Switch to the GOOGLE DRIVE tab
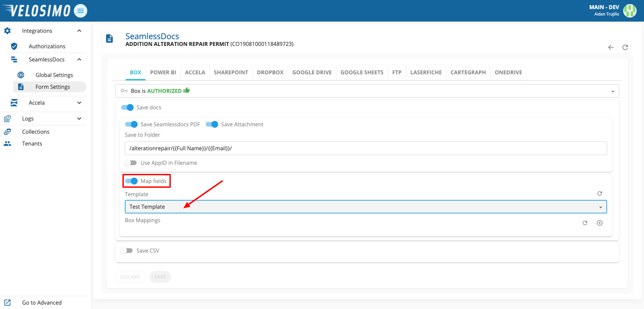 pyautogui.click(x=312, y=72)
